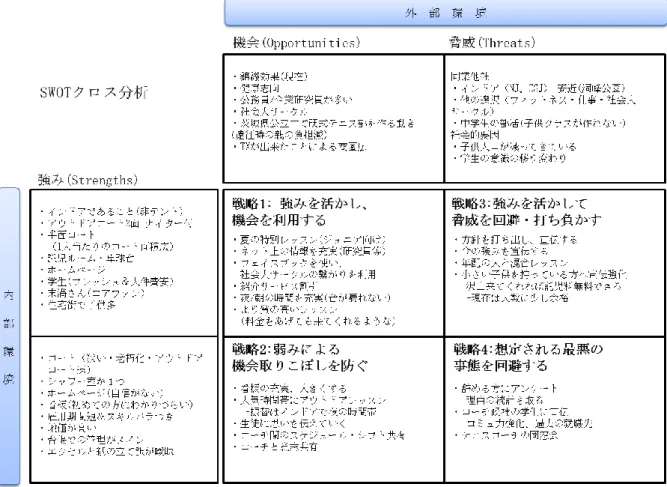Click the '学生の意識の移り変わり' bullet
Viewport: 667px width, 487px height.
click(x=509, y=158)
